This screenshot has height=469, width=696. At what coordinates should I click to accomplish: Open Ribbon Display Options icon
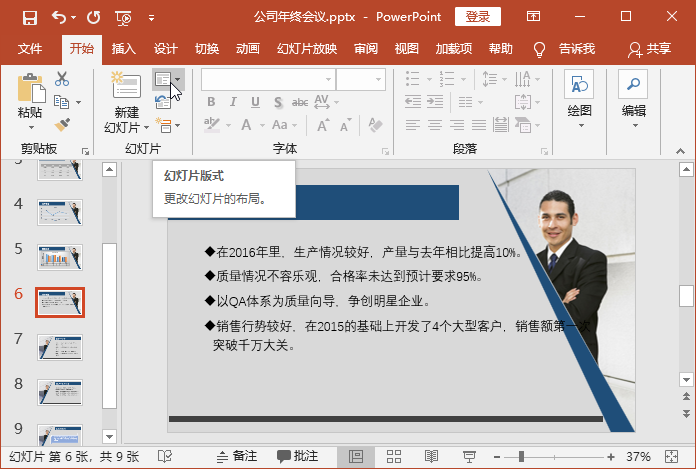click(533, 17)
